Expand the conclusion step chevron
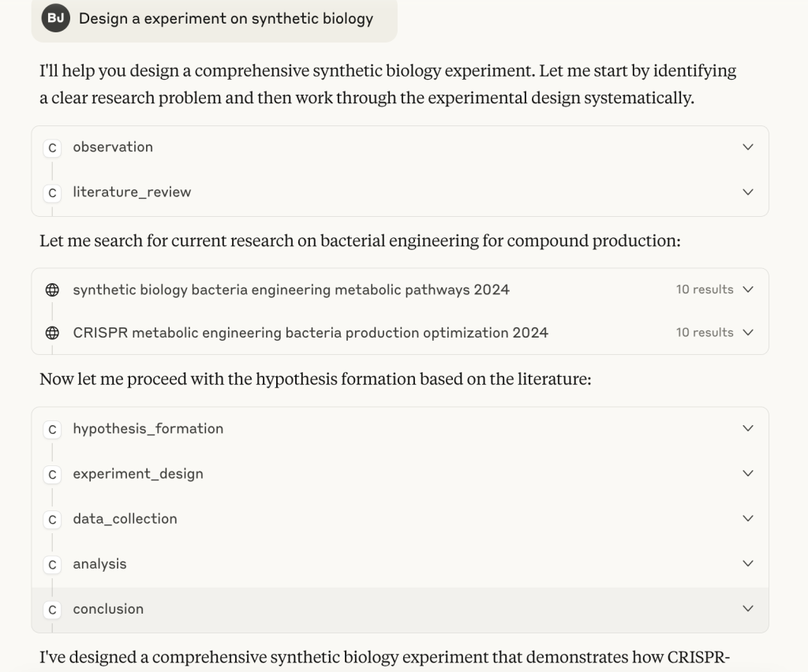 click(748, 609)
